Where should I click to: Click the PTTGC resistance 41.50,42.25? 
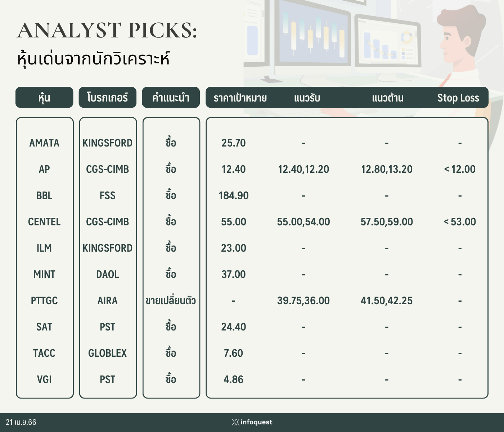pyautogui.click(x=387, y=301)
